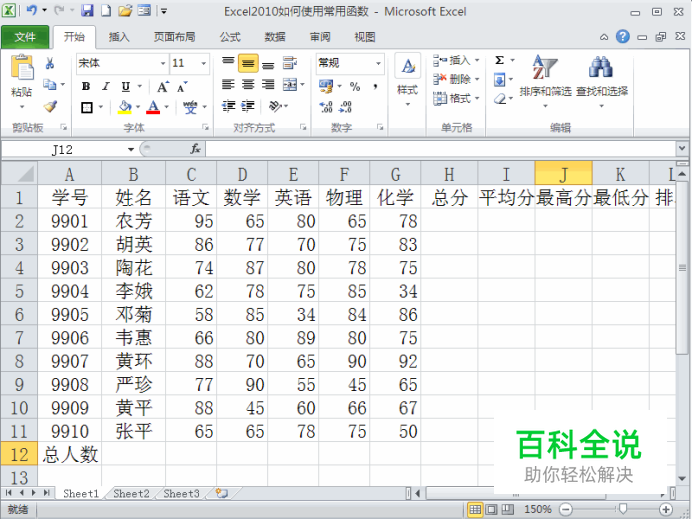This screenshot has width=692, height=519.
Task: Switch to 页面布局 (Page Layout) tab
Action: [x=174, y=37]
